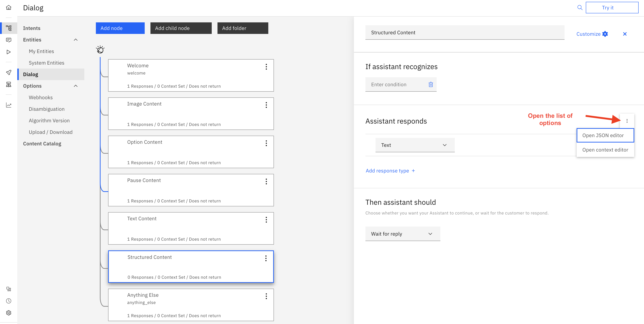Click the search magnifier icon
Viewport: 644px width, 324px height.
(579, 8)
